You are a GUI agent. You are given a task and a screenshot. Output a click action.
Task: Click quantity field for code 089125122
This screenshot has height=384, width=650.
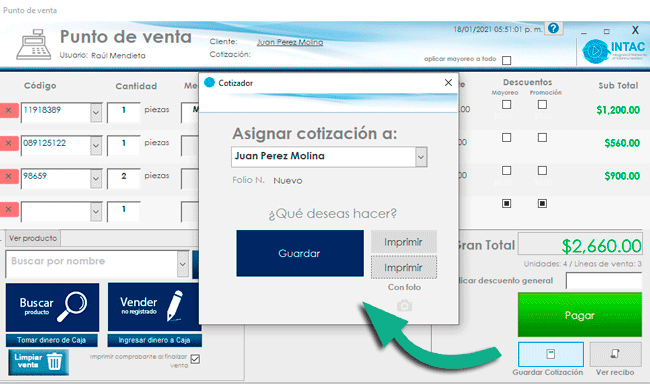click(x=124, y=145)
